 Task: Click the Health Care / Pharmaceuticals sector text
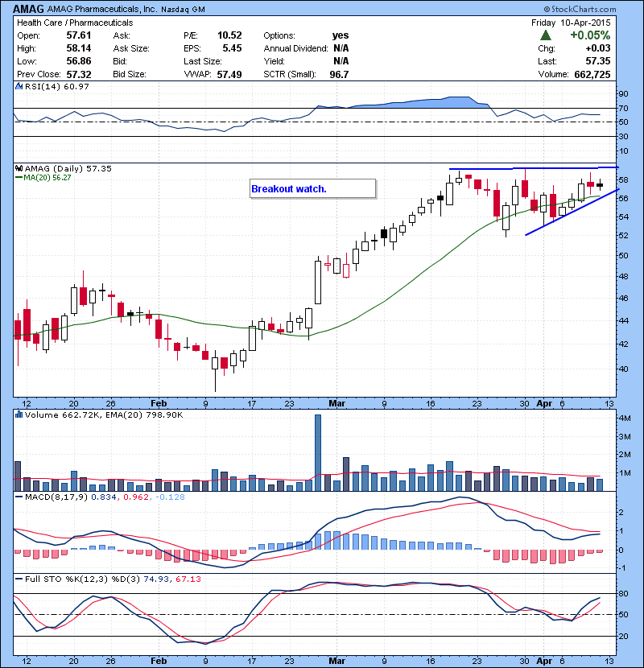pos(75,23)
